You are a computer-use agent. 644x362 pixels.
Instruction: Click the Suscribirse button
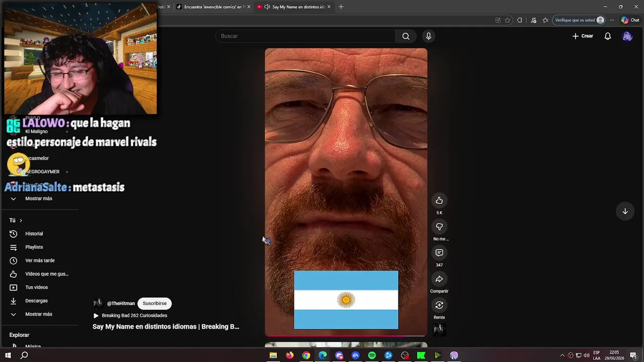[x=154, y=303]
